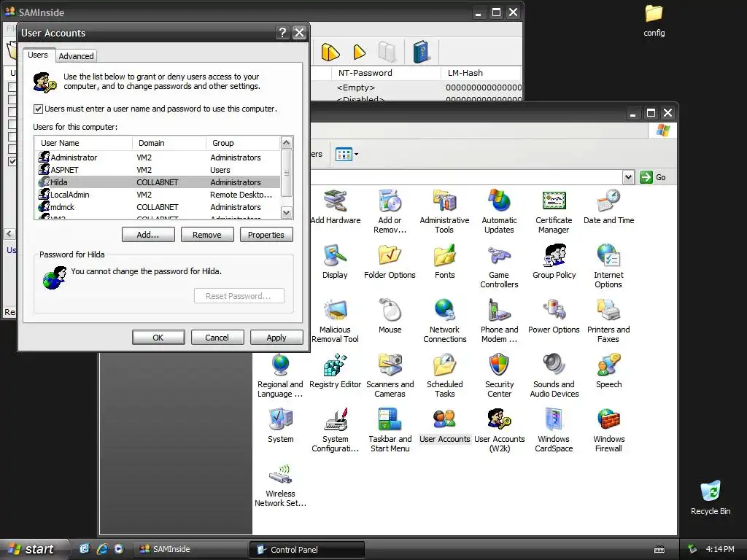
Task: Click the Go button in Control Panel
Action: pos(653,177)
